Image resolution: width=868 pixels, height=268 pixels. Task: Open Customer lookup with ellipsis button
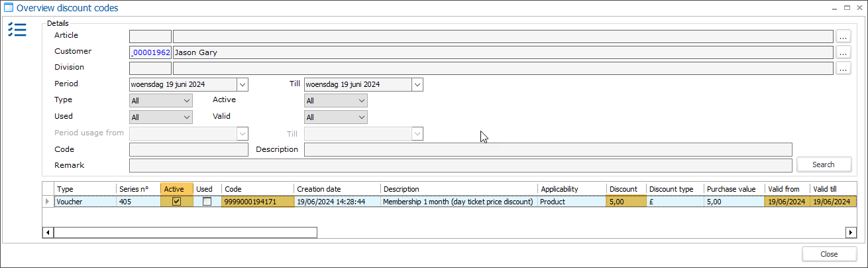(x=843, y=52)
